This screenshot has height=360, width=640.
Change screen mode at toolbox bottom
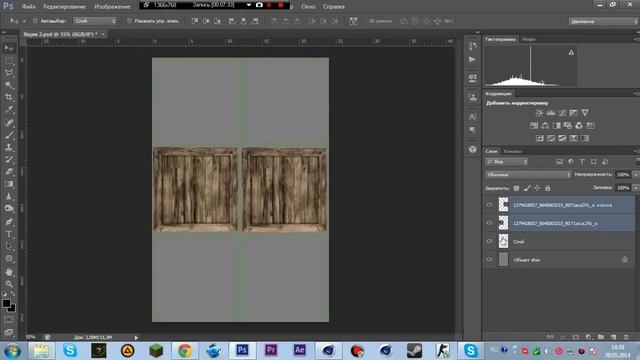pos(9,332)
